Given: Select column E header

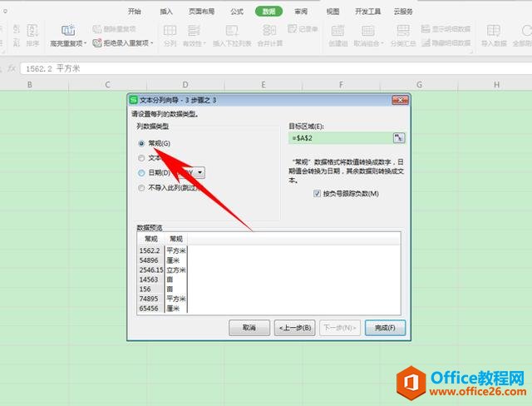Looking at the screenshot, I should 264,85.
